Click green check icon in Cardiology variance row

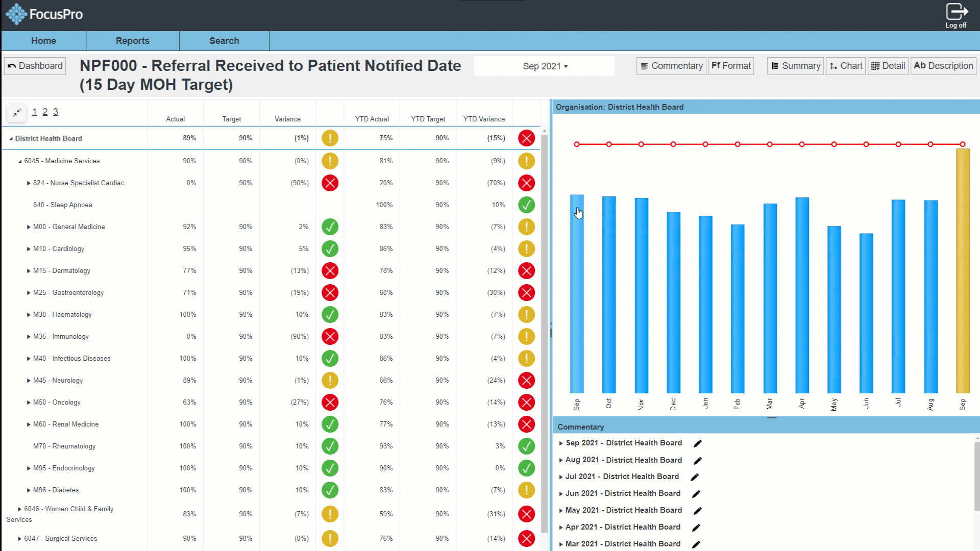330,249
